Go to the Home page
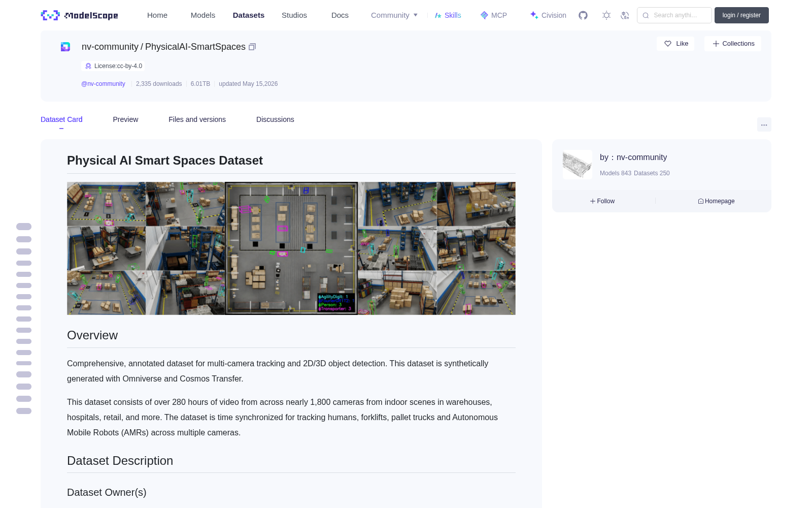Viewport: 812px width, 508px height. pyautogui.click(x=157, y=15)
